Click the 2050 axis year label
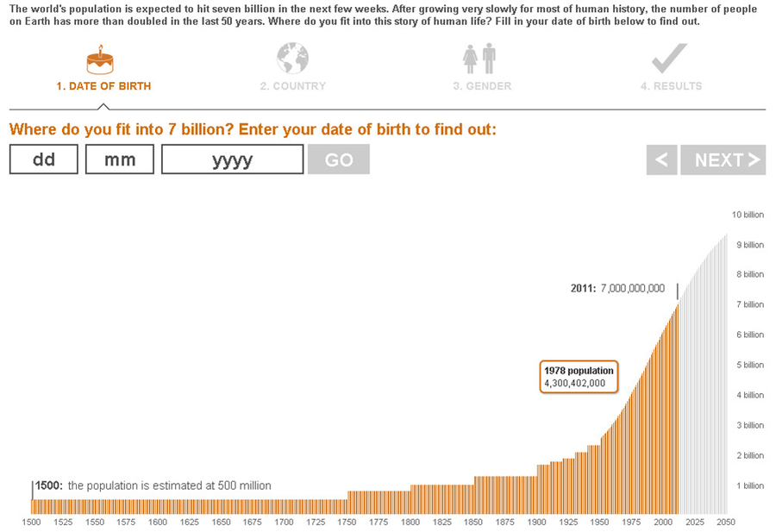The image size is (776, 532). click(x=726, y=523)
